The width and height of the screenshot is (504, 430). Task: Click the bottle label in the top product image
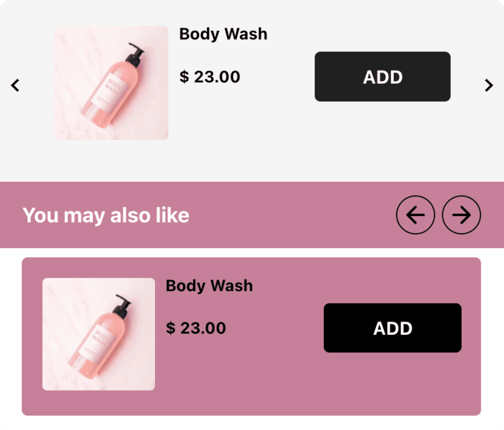pos(116,88)
